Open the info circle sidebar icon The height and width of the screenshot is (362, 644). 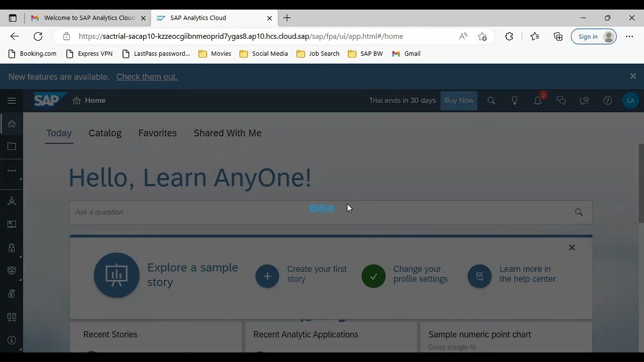click(x=12, y=340)
